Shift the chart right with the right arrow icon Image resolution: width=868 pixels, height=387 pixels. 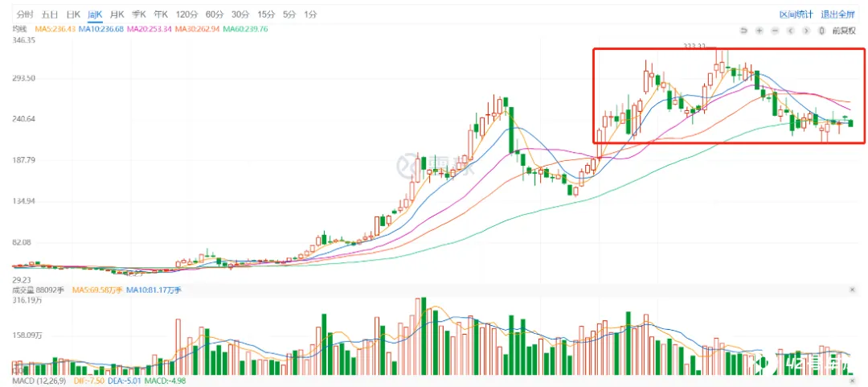(807, 30)
